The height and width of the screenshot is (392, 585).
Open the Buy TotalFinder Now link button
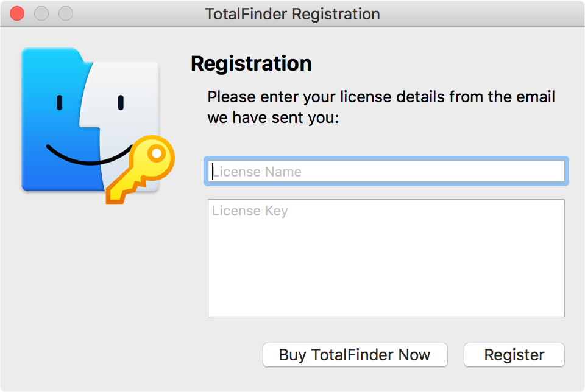[x=355, y=355]
